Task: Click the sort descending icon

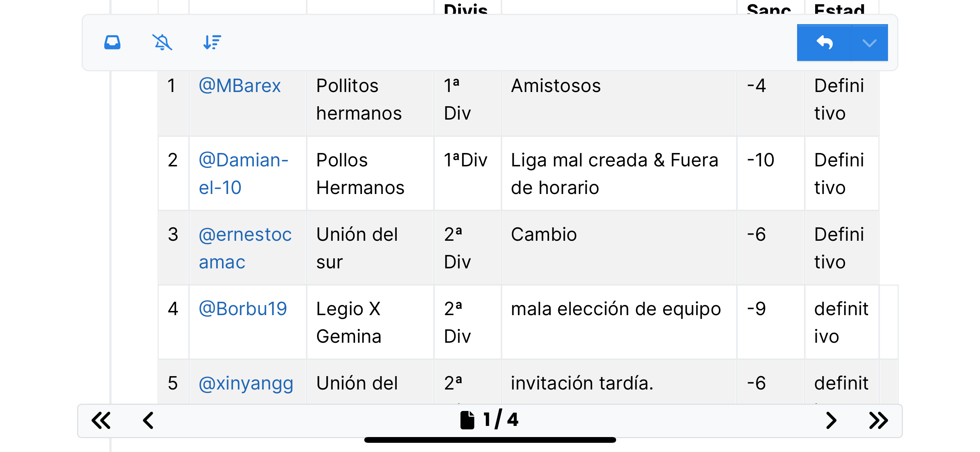Action: [x=212, y=42]
